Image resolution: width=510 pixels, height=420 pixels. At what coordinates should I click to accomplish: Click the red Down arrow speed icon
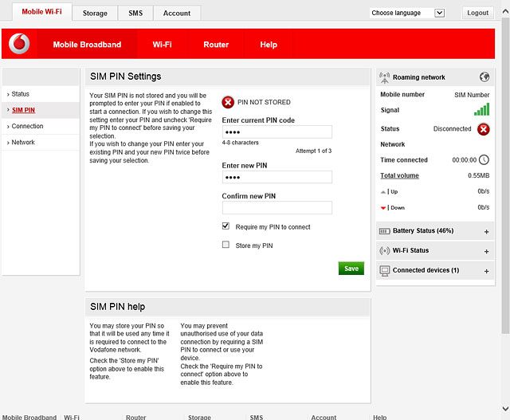click(x=383, y=208)
